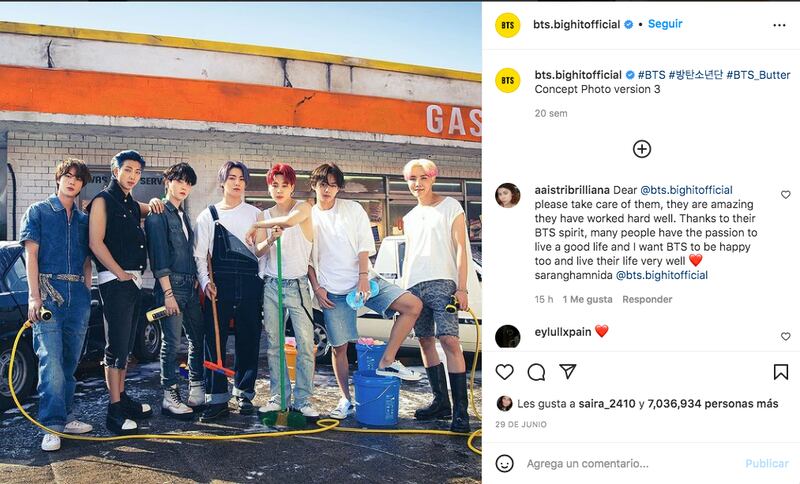Open the emoji picker smiley icon
800x484 pixels.
point(505,464)
